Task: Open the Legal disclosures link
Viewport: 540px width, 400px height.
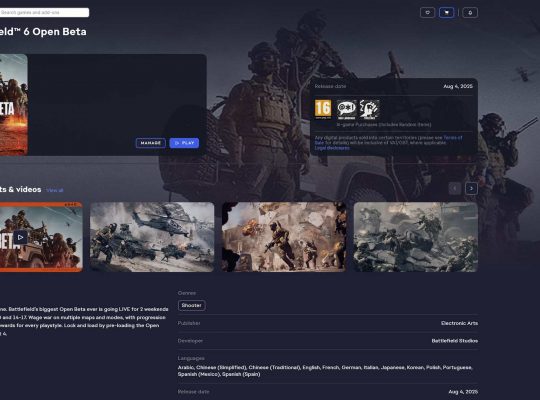Action: pos(332,148)
